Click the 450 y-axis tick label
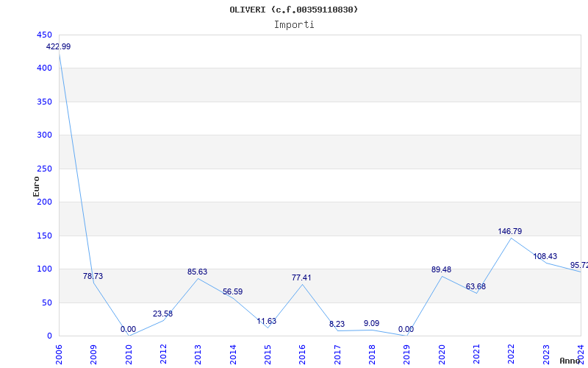This screenshot has width=588, height=368. point(44,35)
